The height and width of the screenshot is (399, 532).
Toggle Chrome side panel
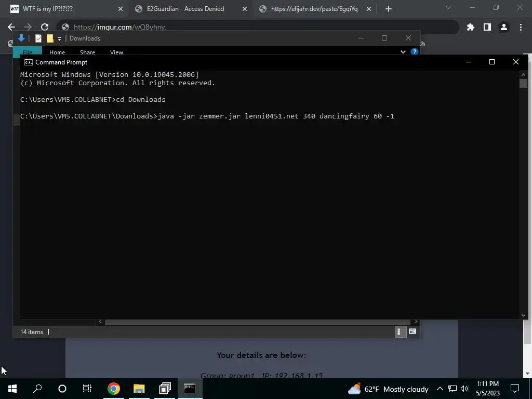pyautogui.click(x=487, y=27)
